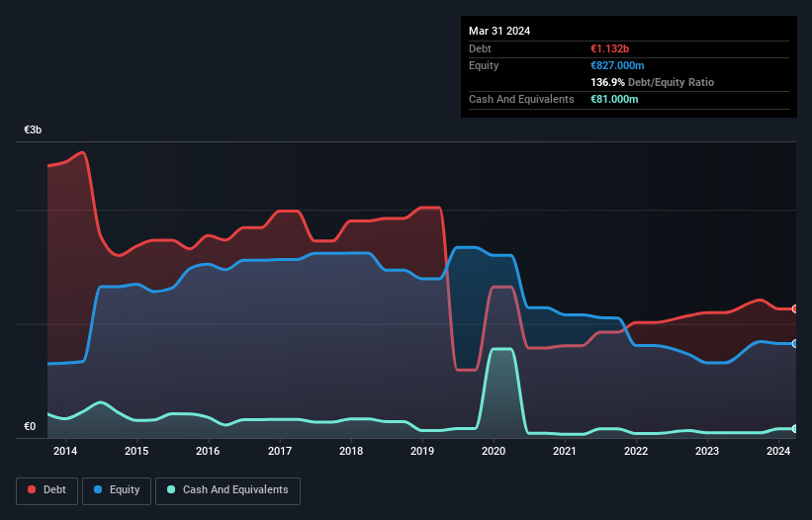Click the €81.000m cash value

click(x=614, y=99)
